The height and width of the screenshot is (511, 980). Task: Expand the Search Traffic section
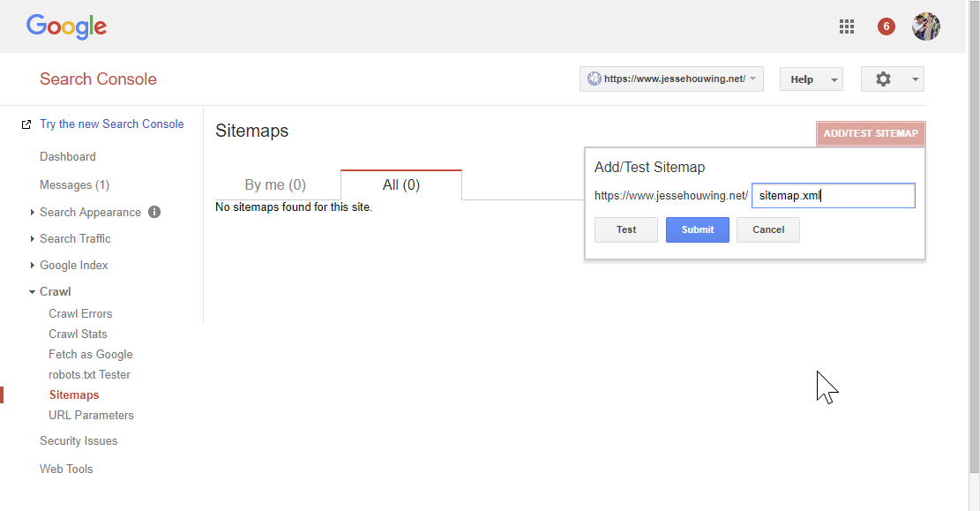pyautogui.click(x=32, y=239)
